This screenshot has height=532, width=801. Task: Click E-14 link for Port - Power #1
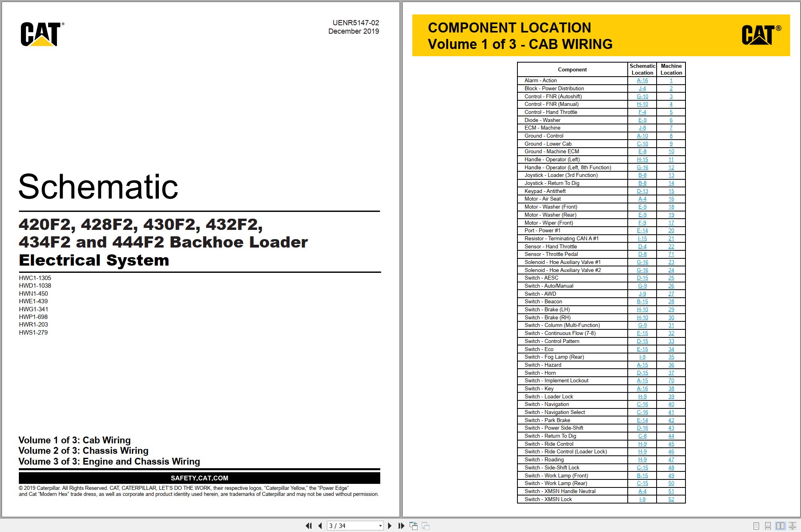[642, 231]
